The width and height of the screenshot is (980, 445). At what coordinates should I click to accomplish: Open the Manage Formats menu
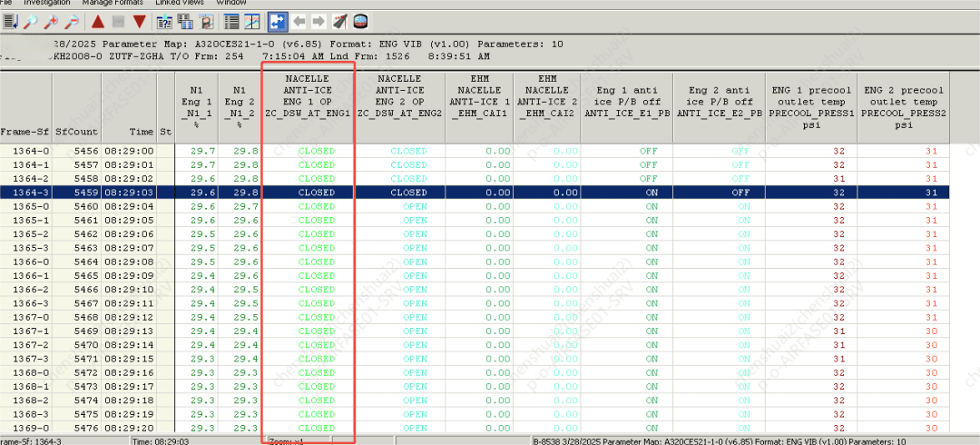pyautogui.click(x=113, y=4)
